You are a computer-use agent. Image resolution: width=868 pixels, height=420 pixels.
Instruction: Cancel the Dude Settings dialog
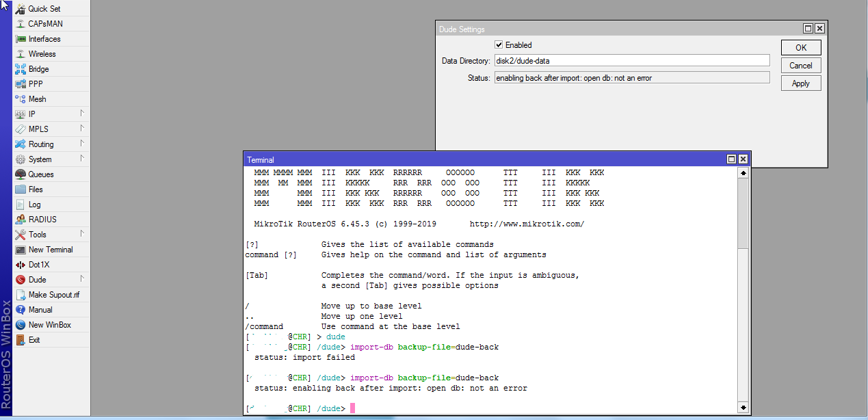pos(800,66)
